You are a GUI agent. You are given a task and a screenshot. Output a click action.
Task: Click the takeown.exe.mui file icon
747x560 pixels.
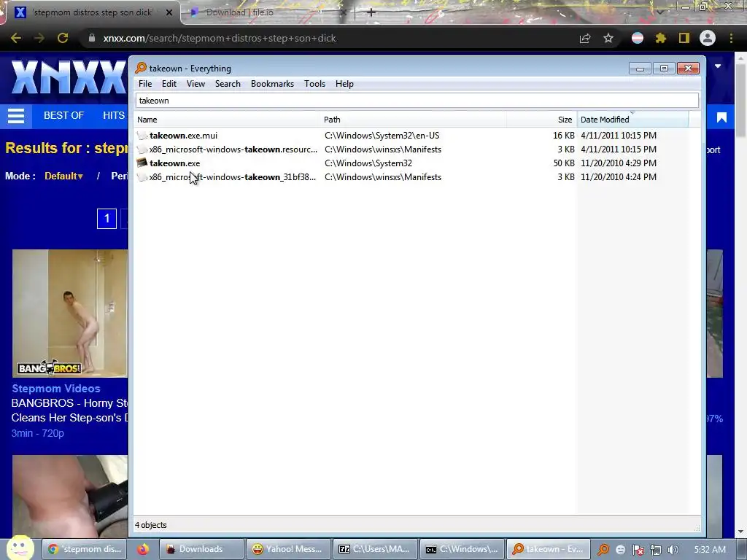pyautogui.click(x=142, y=135)
